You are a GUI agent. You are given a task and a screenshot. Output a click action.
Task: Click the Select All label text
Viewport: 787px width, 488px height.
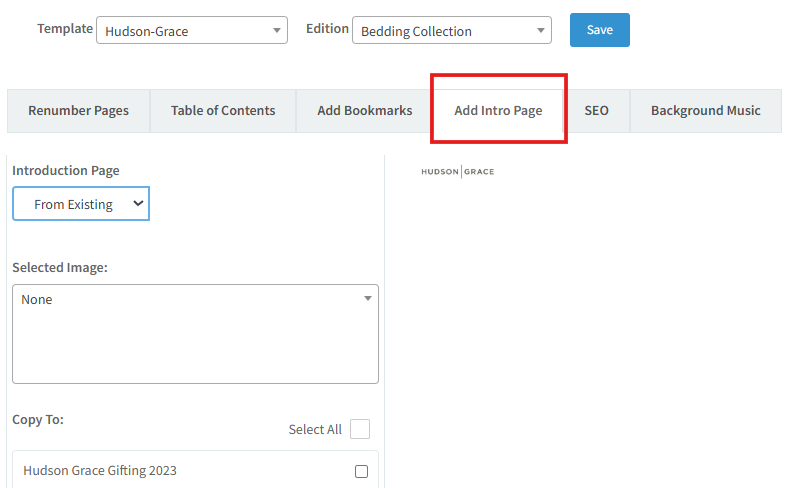[315, 429]
